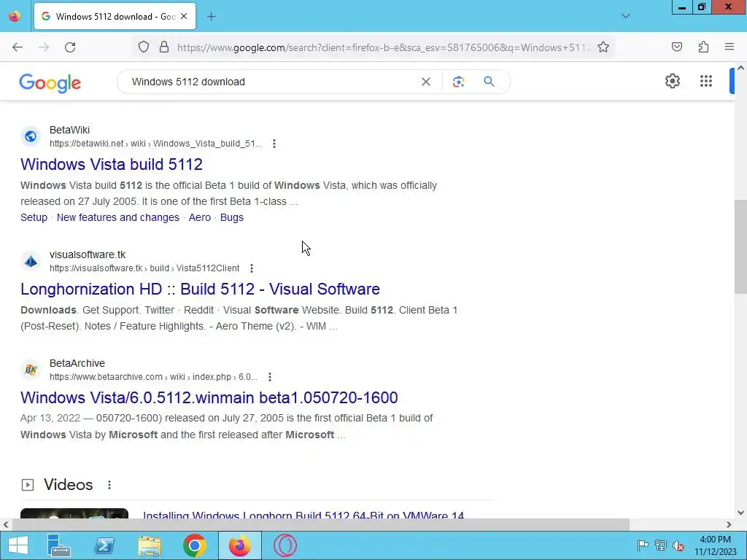Launch PowerShell from the taskbar
The width and height of the screenshot is (747, 560).
(x=104, y=545)
